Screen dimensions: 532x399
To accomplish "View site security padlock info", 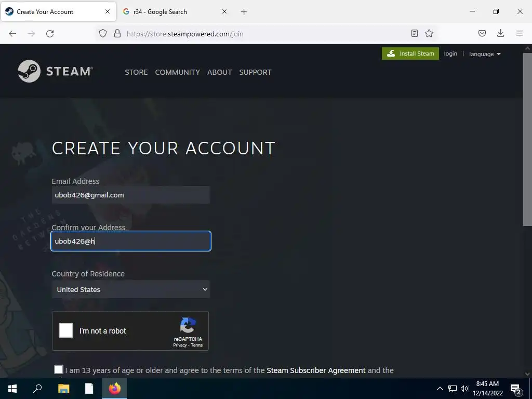I will pos(117,34).
